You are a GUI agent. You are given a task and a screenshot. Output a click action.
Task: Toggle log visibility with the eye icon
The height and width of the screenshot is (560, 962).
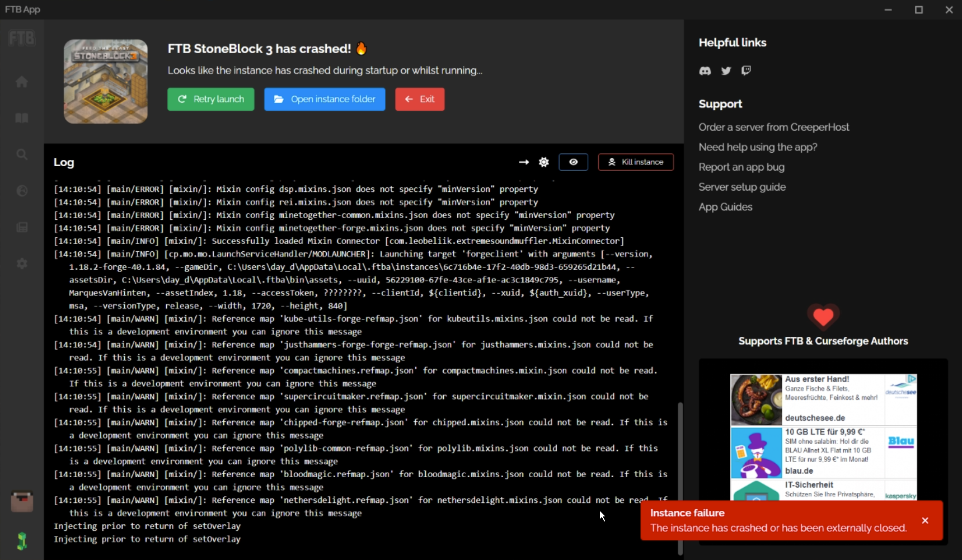pyautogui.click(x=573, y=162)
